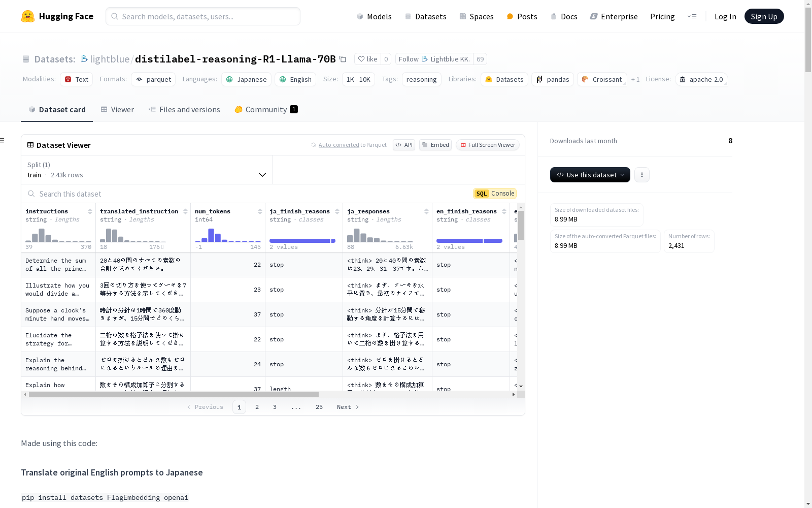812x508 pixels.
Task: Open the Files and versions tab
Action: 184,110
